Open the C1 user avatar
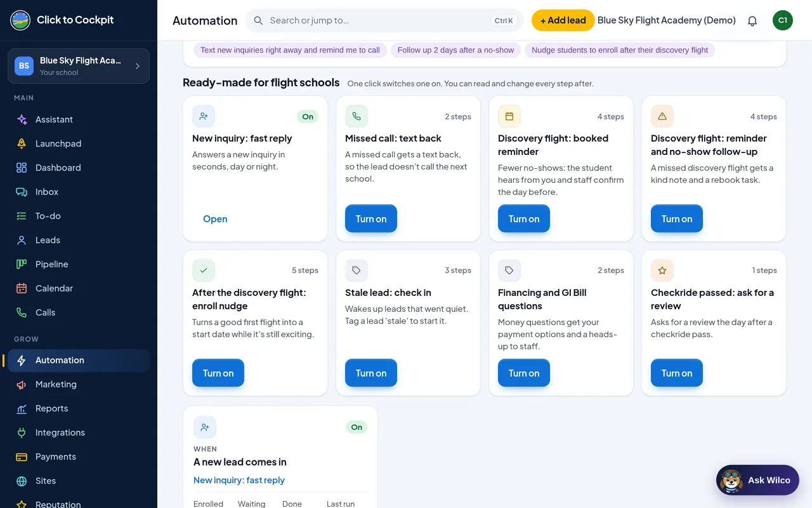The width and height of the screenshot is (812, 508). point(783,20)
